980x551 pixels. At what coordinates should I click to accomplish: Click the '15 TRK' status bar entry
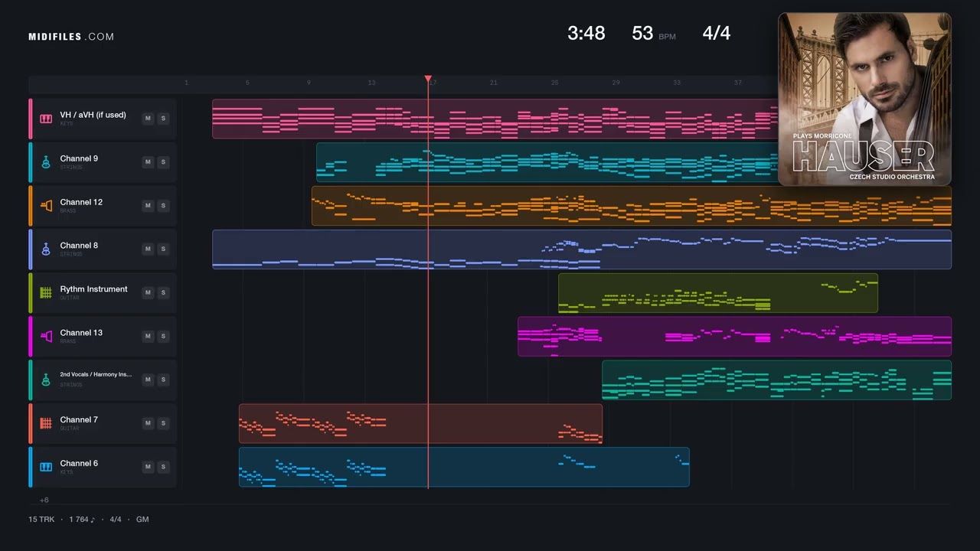click(x=43, y=520)
